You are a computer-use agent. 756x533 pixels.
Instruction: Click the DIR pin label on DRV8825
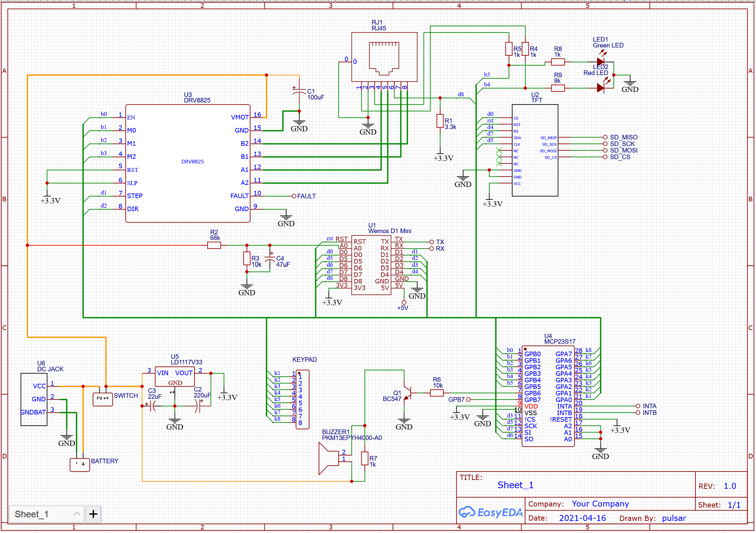click(x=133, y=209)
